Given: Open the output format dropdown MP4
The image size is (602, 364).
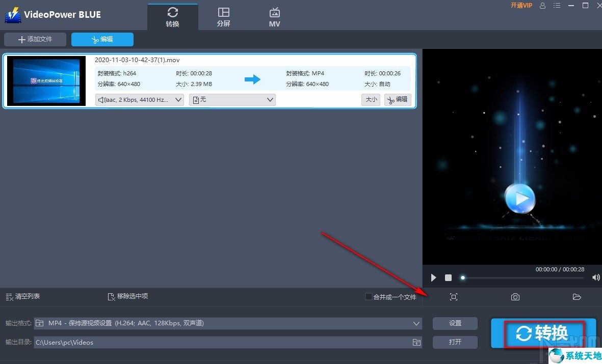Looking at the screenshot, I should tap(229, 323).
